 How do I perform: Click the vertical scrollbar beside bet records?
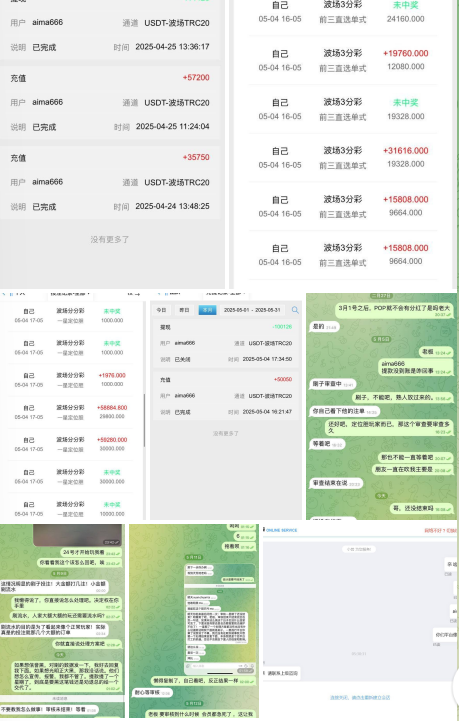144,420
